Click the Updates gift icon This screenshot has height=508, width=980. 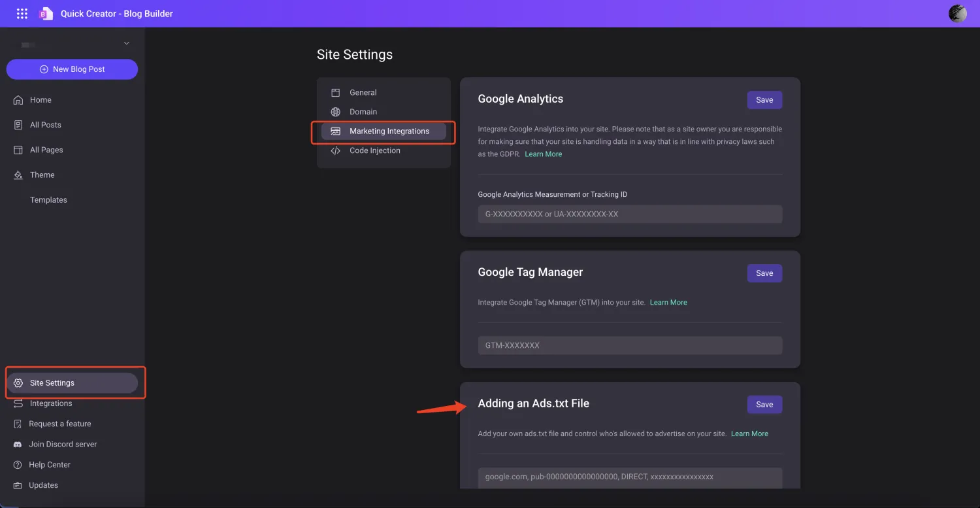(x=18, y=485)
